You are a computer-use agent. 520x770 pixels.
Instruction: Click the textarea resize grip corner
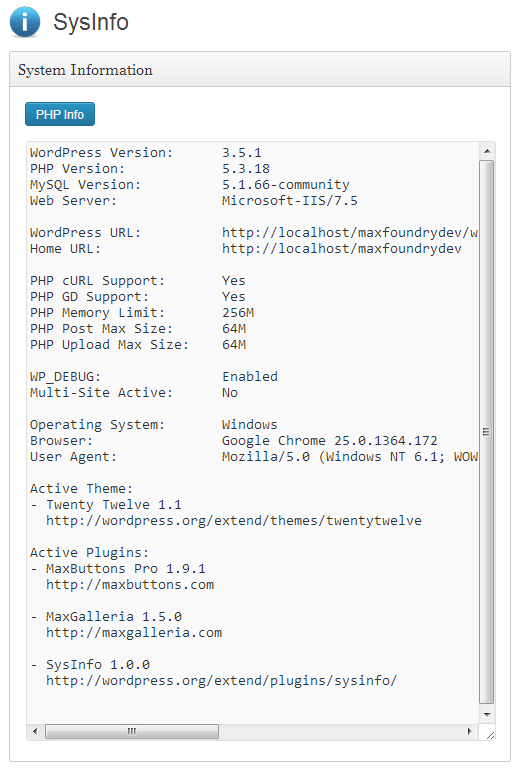coord(489,734)
